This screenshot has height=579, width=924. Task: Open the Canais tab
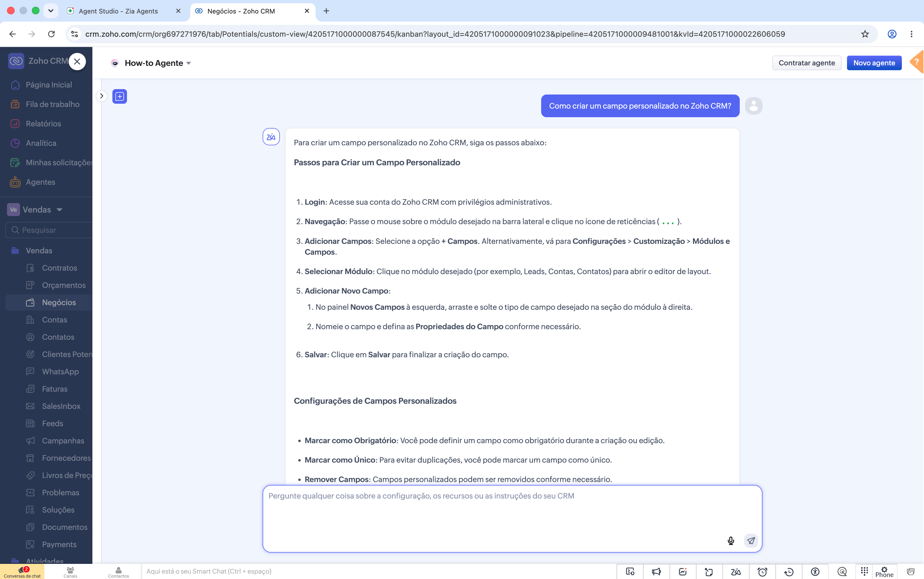(x=70, y=572)
